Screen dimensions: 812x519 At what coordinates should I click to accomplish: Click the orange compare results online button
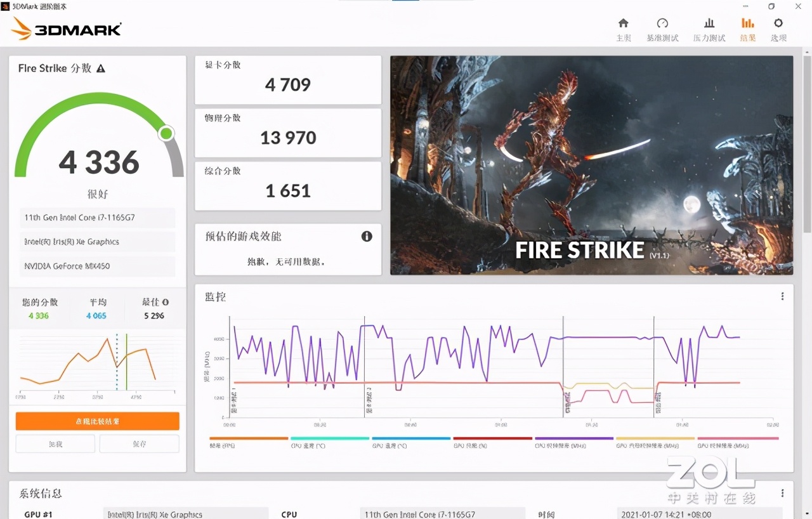pos(96,421)
